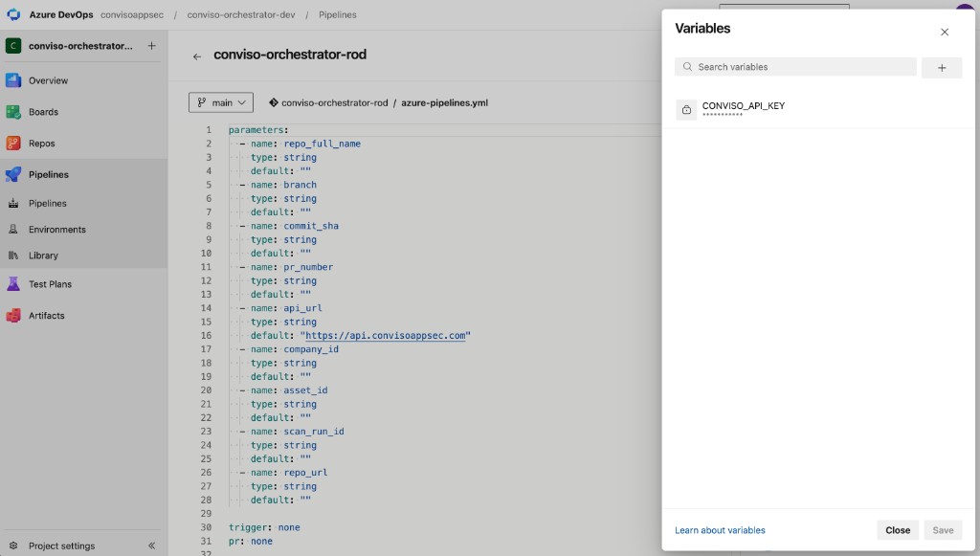Click the Environments icon
The image size is (980, 556).
(x=13, y=230)
